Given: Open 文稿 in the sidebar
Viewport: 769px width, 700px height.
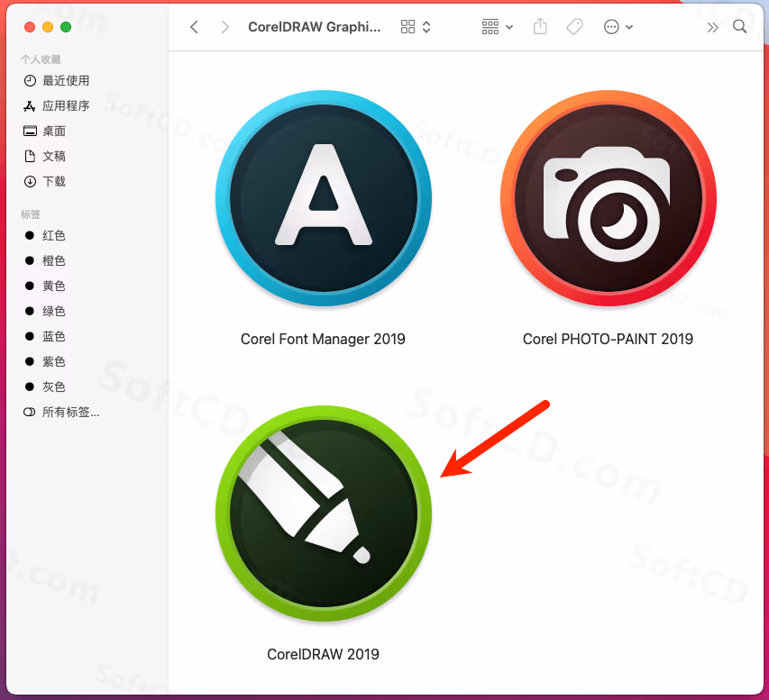Looking at the screenshot, I should click(x=45, y=157).
